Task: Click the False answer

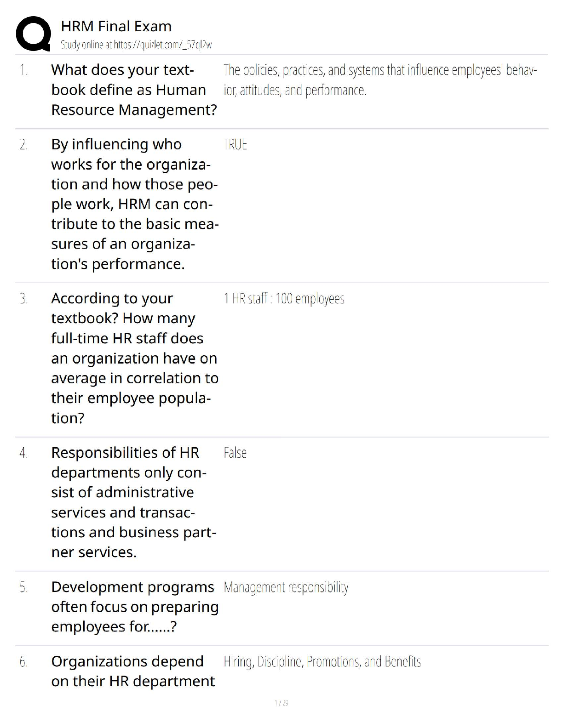Action: (x=235, y=453)
